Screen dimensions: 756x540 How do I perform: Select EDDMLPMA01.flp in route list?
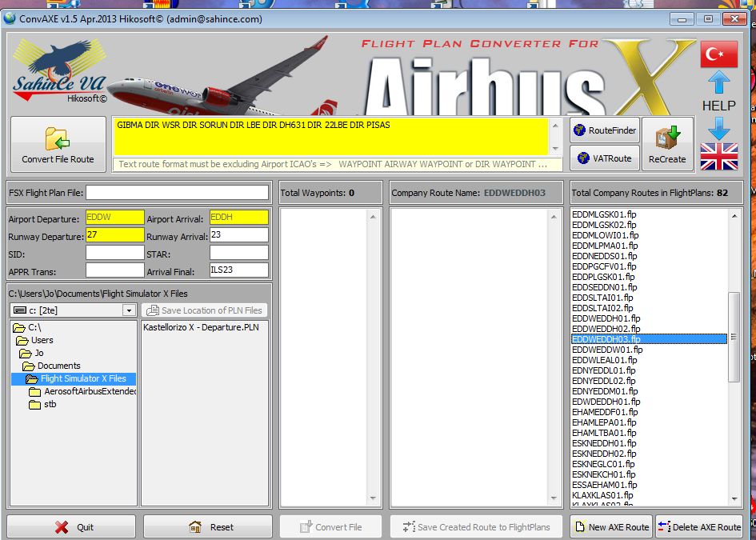[x=605, y=246]
